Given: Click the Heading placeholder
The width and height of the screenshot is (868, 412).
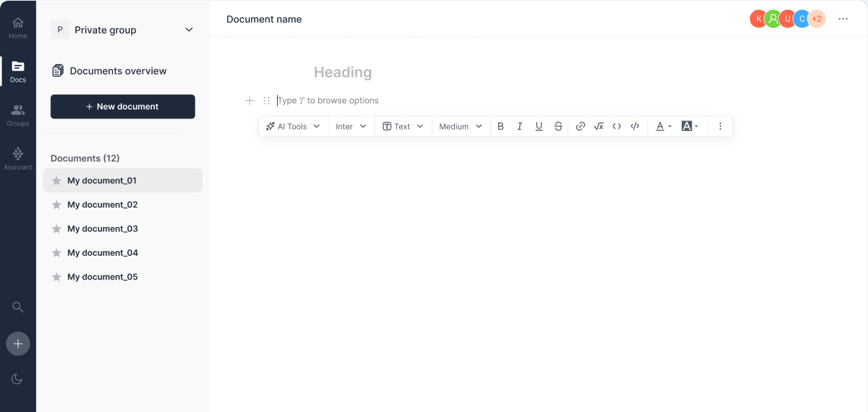Looking at the screenshot, I should tap(343, 73).
